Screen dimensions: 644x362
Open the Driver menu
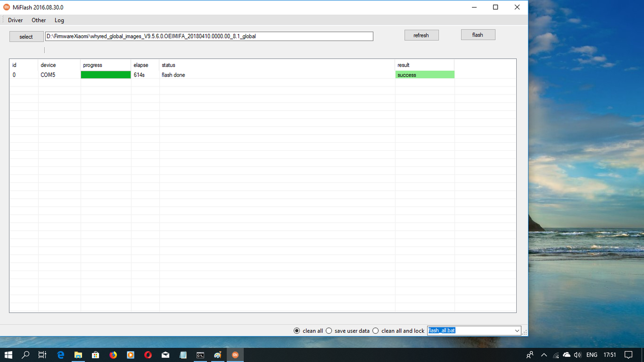click(16, 20)
